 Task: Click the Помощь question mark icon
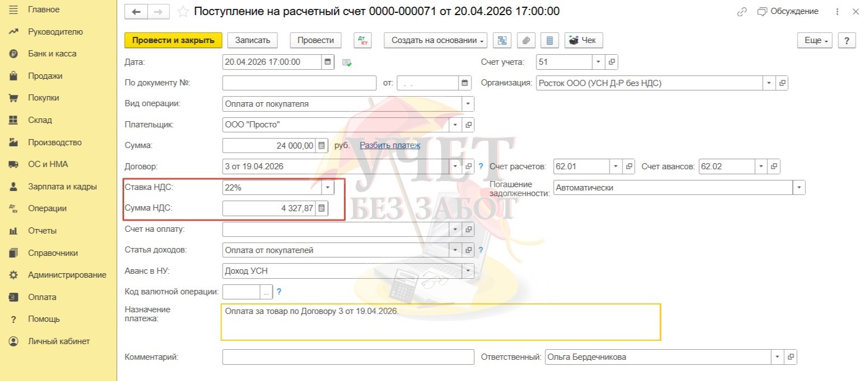click(x=14, y=319)
